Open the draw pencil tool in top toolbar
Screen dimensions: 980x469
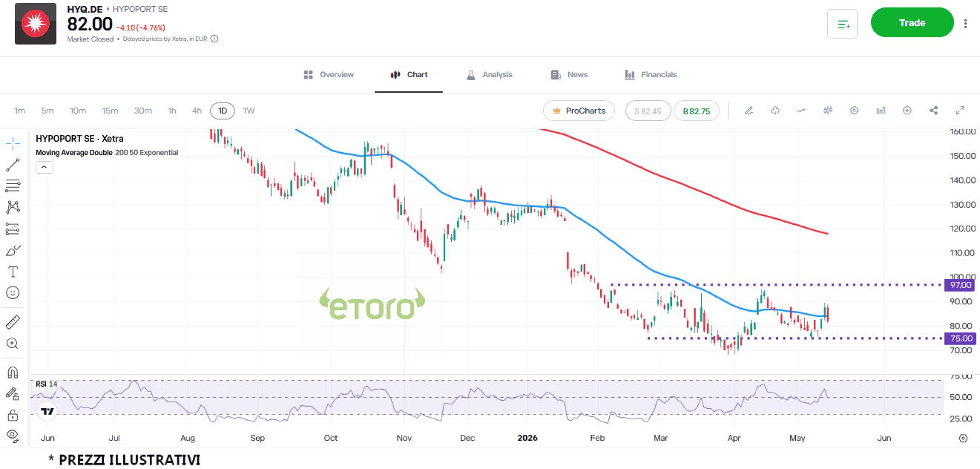(x=749, y=111)
